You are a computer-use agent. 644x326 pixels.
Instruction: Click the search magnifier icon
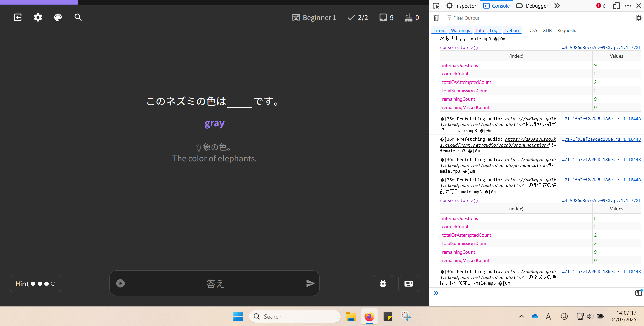(78, 17)
